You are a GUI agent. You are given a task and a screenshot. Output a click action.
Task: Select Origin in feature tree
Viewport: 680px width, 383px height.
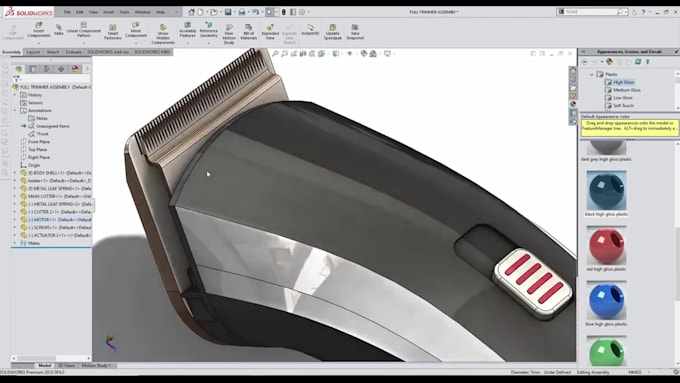coord(30,165)
